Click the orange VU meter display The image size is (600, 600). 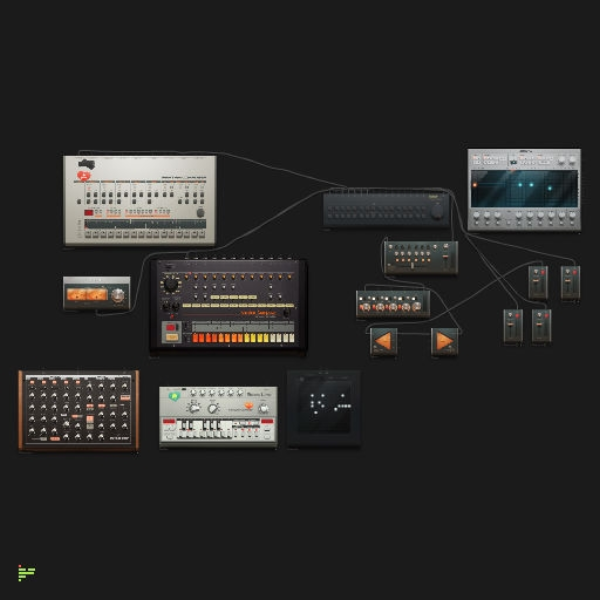tap(87, 294)
